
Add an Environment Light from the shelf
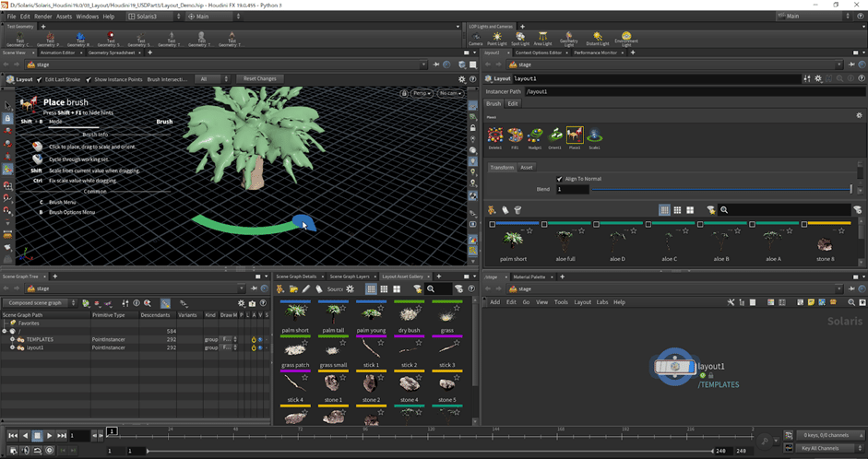click(626, 39)
